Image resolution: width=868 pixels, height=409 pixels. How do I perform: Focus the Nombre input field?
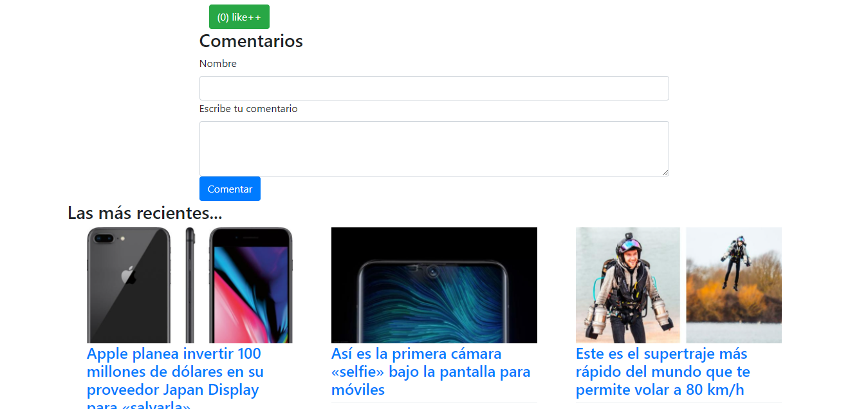click(x=434, y=88)
